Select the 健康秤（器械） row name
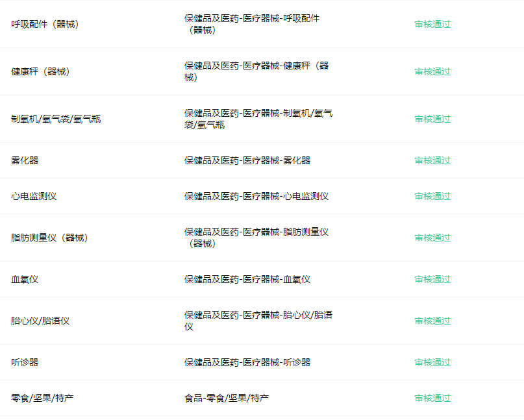Image resolution: width=524 pixels, height=420 pixels. click(40, 71)
